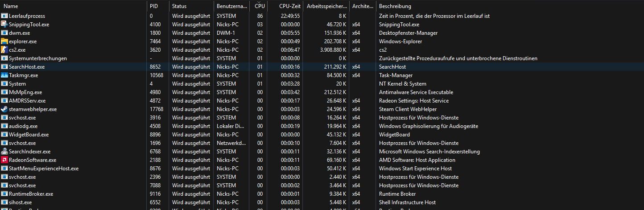Click the sihost.exe process icon

[x=4, y=202]
